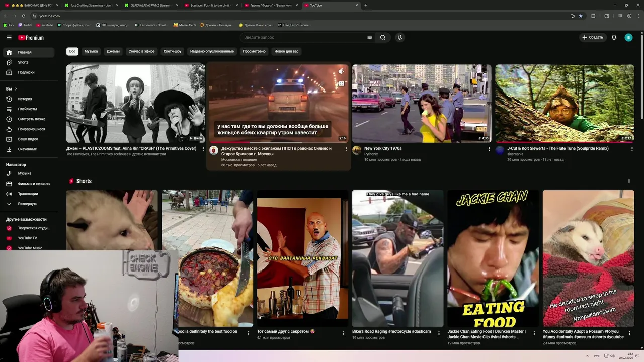644x362 pixels.
Task: Select the Скетч-шоу filter chip
Action: point(172,51)
